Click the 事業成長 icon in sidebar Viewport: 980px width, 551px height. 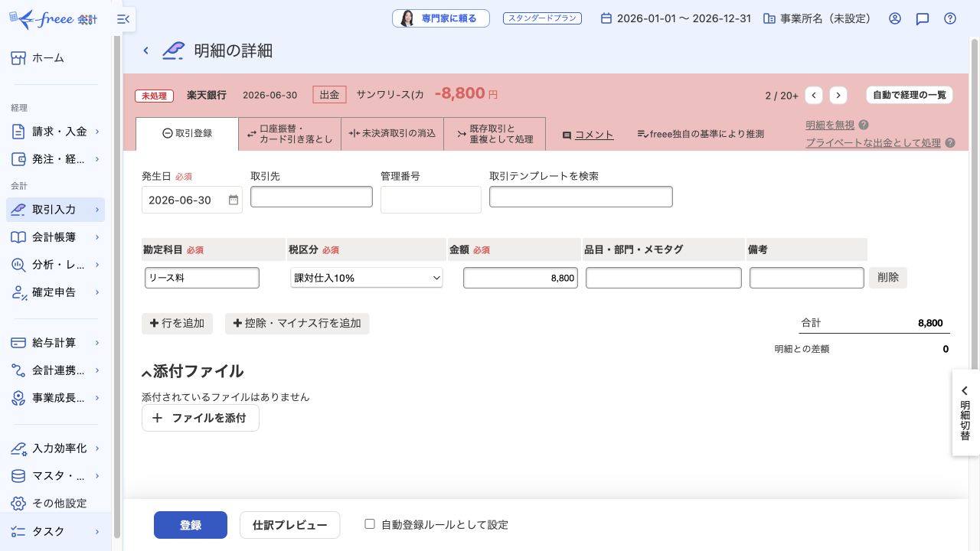tap(18, 398)
